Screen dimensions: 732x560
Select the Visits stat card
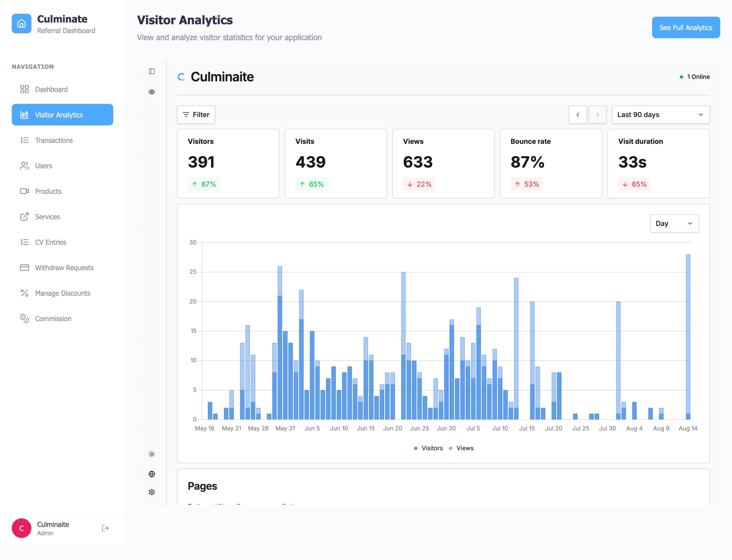click(336, 164)
